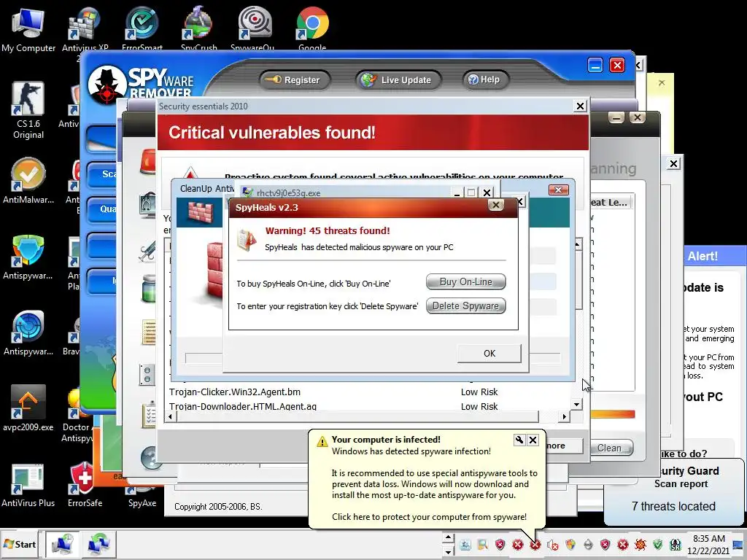Click the Alert! window title bar
The image size is (747, 560).
click(715, 256)
